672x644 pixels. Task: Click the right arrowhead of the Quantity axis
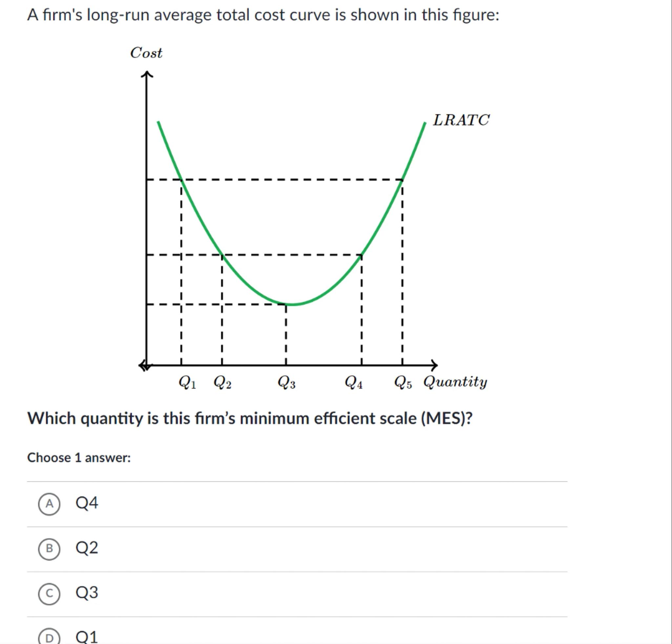click(x=434, y=366)
